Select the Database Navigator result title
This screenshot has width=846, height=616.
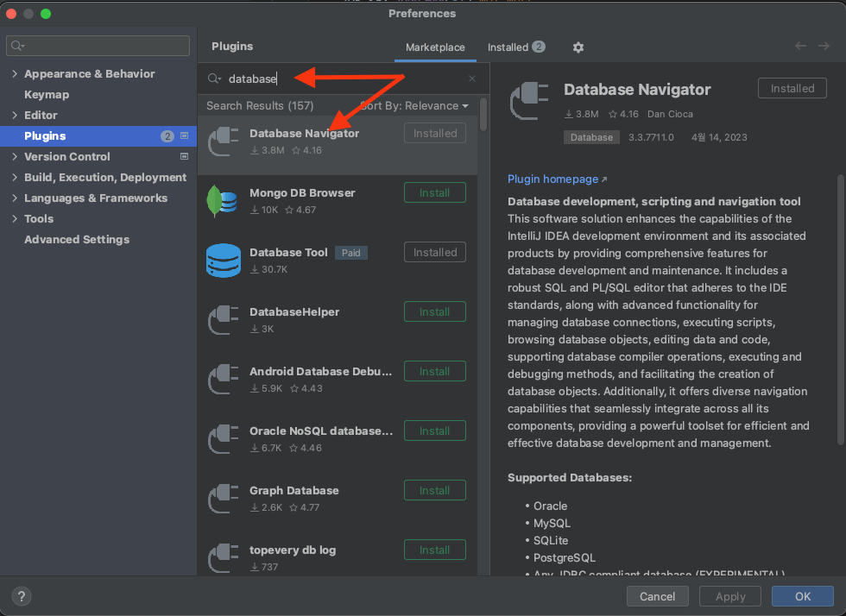pyautogui.click(x=304, y=133)
